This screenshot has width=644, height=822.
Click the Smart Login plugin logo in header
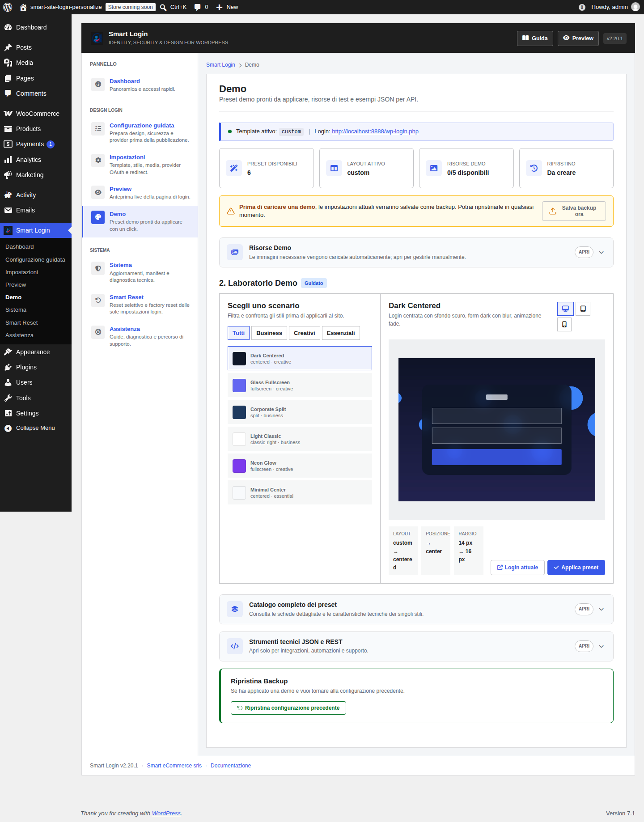tap(97, 38)
